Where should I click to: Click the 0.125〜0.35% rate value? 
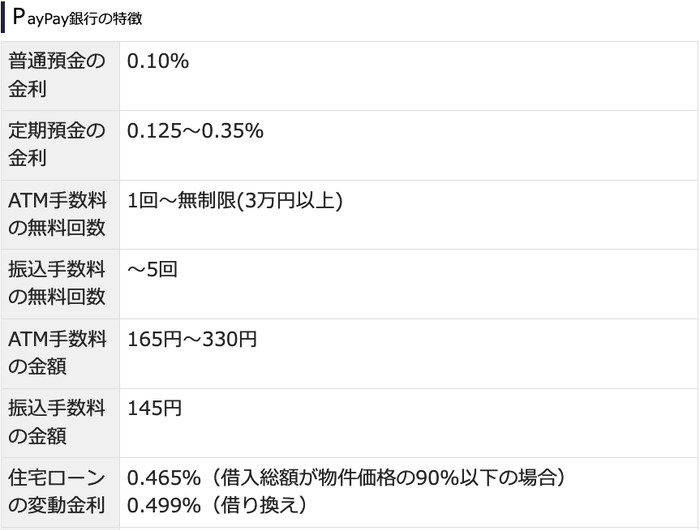tap(195, 131)
